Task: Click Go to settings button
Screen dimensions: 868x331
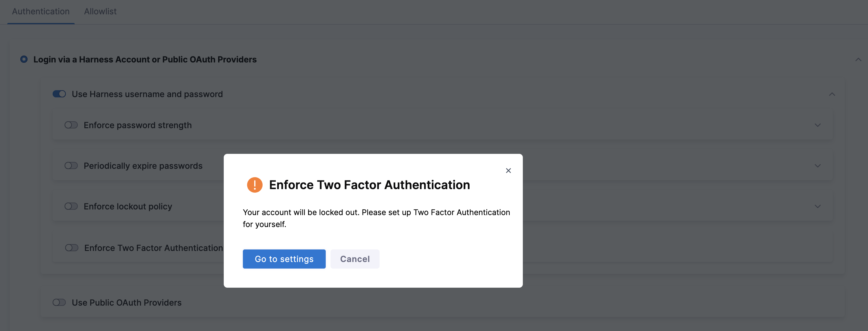Action: point(284,259)
